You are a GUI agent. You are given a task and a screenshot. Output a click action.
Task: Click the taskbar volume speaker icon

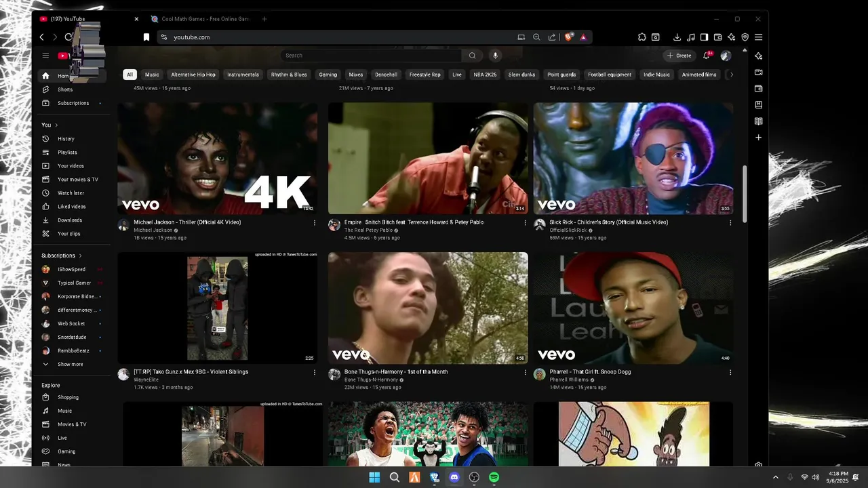tap(815, 477)
